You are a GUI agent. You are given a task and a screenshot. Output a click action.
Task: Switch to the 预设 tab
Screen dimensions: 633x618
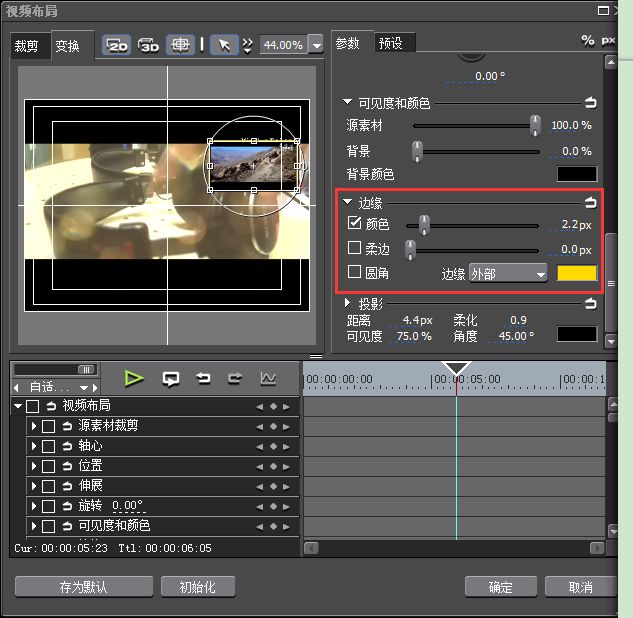tap(390, 43)
